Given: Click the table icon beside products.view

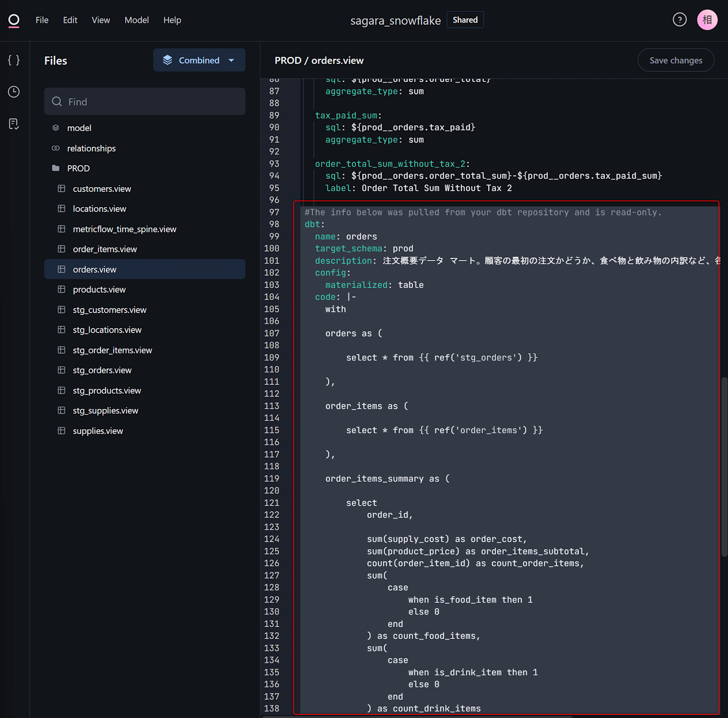Looking at the screenshot, I should [62, 289].
